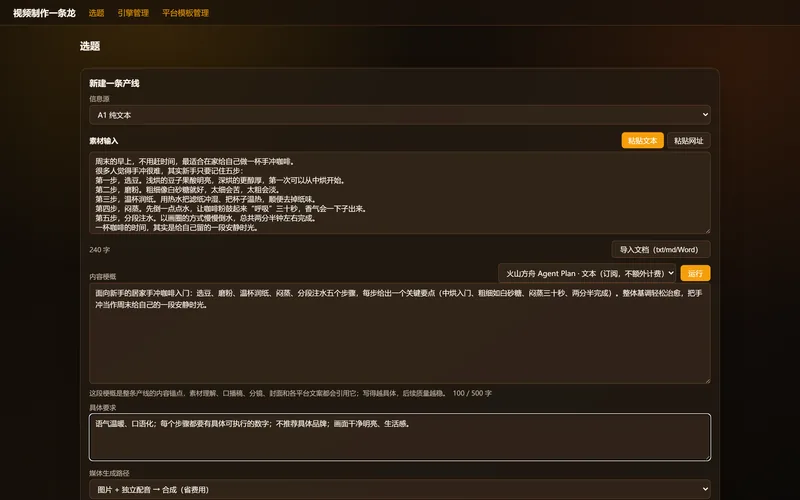800x500 pixels.
Task: Click the line starting 第四步，闷蒸
Action: click(x=231, y=209)
